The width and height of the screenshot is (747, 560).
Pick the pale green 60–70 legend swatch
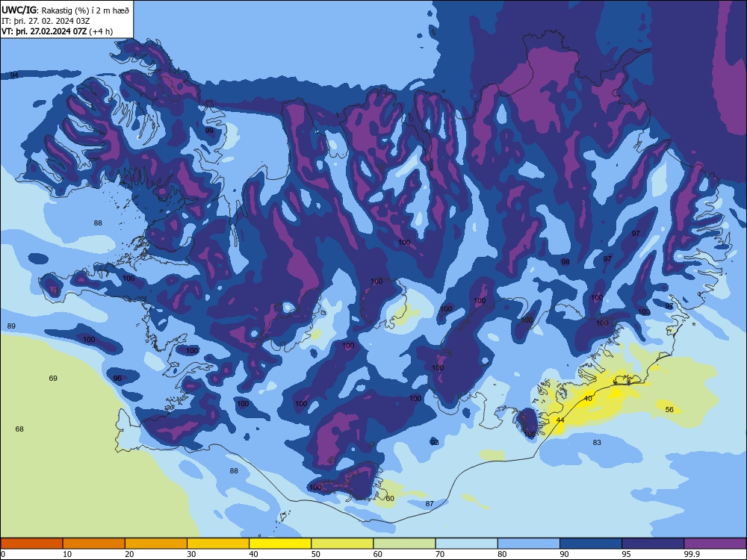click(x=404, y=544)
